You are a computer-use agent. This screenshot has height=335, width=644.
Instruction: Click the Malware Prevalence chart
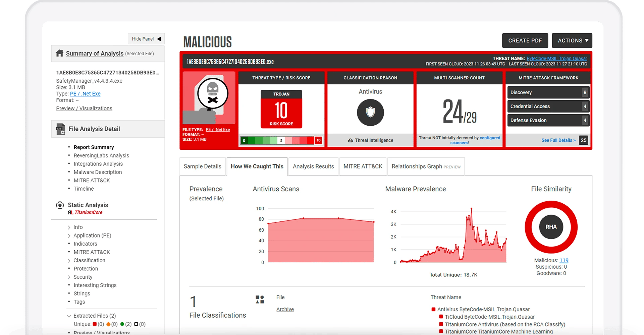click(x=453, y=235)
